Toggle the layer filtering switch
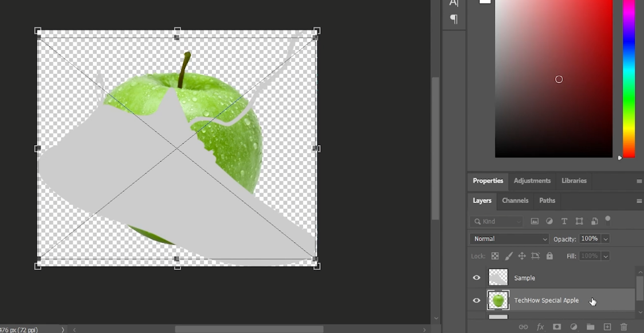 tap(608, 220)
